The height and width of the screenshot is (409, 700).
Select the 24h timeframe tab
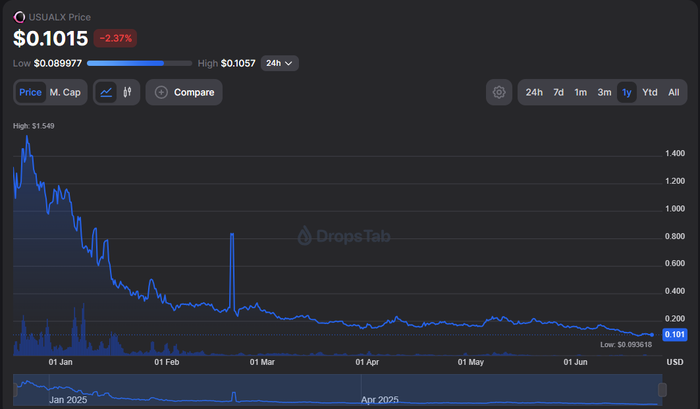[534, 92]
